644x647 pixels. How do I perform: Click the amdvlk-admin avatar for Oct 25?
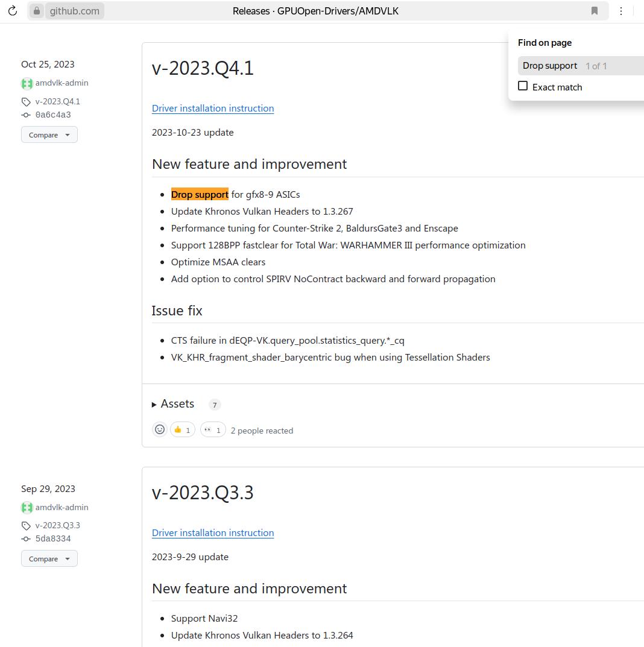[x=27, y=84]
